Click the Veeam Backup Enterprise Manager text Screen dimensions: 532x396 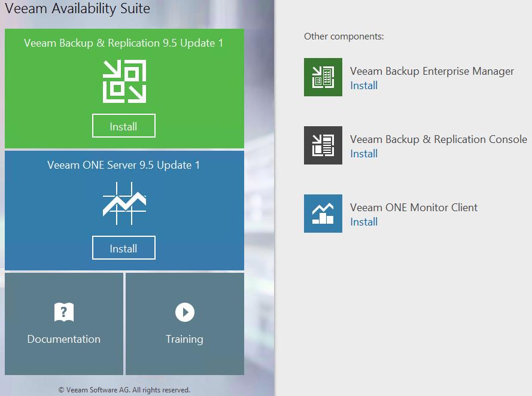pos(432,71)
